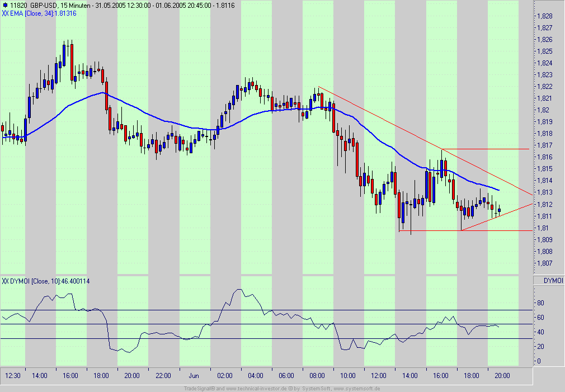Click the 0 level on DYMOI scale
This screenshot has width=565, height=392.
click(539, 361)
